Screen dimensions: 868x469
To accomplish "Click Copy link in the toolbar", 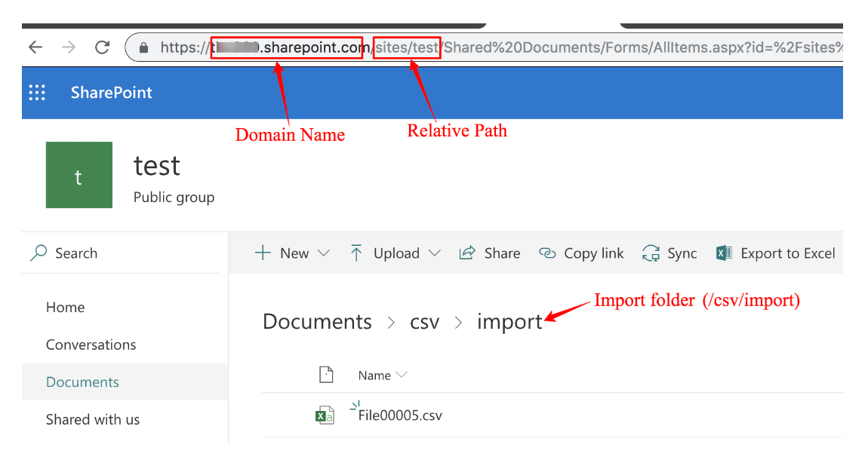I will [581, 253].
